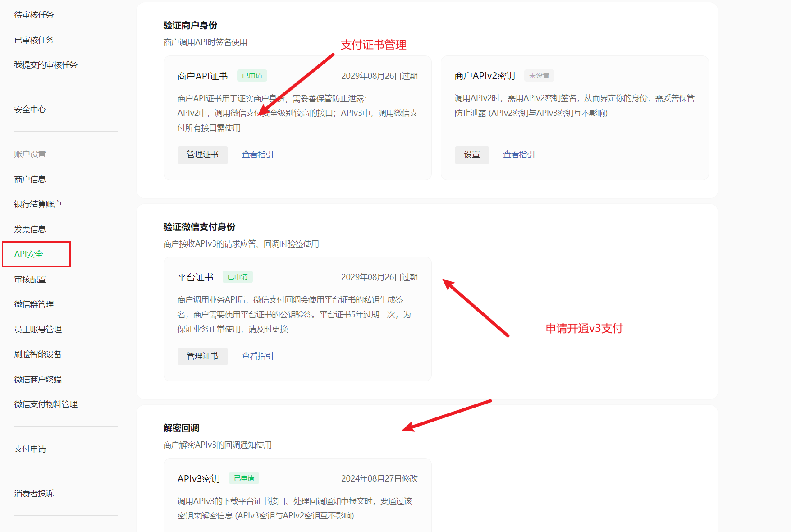Open the 支付申请 page
Screen dimensions: 791x532
[30, 448]
